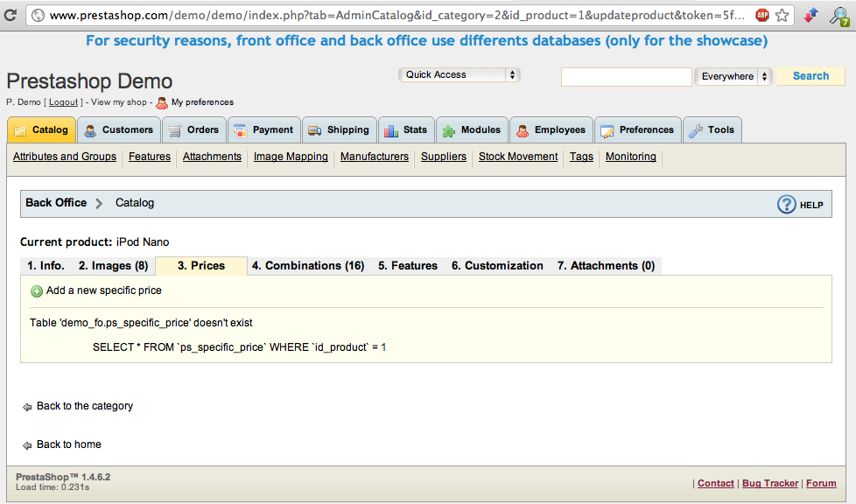
Task: Click the Catalog folder icon
Action: pyautogui.click(x=20, y=131)
